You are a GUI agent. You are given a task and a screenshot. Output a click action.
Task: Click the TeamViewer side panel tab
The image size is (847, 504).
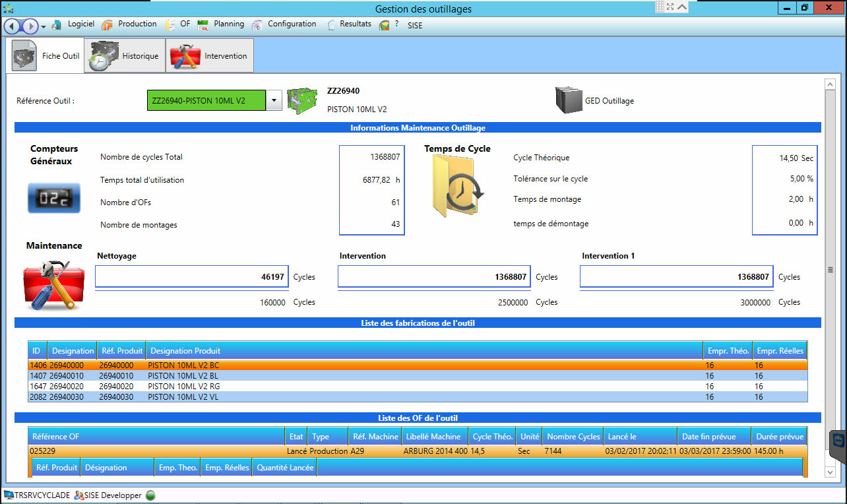[x=838, y=441]
